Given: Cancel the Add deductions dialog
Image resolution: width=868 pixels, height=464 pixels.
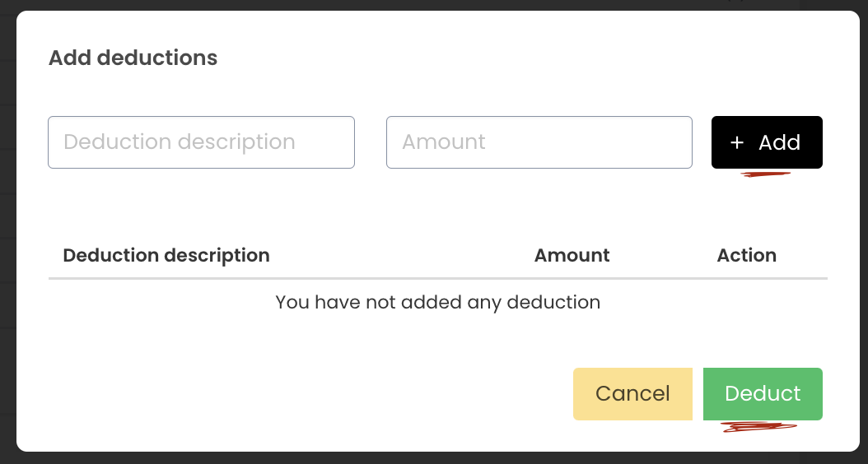Looking at the screenshot, I should 632,394.
